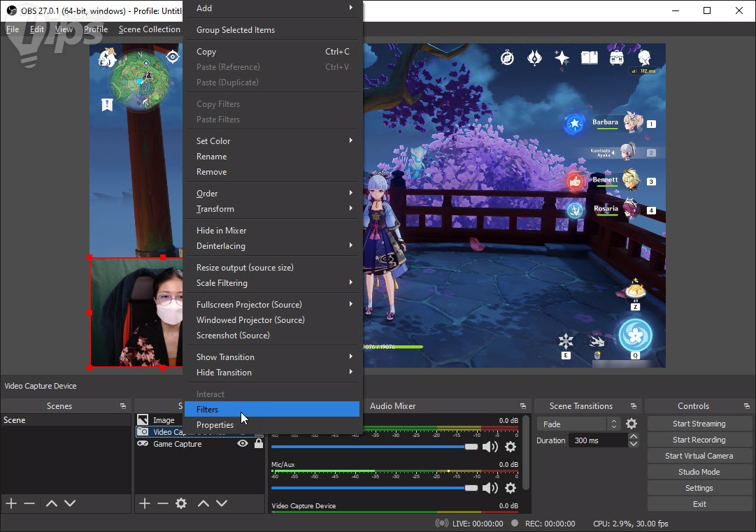This screenshot has width=756, height=532.
Task: Toggle Game Capture visibility eye
Action: pyautogui.click(x=243, y=444)
